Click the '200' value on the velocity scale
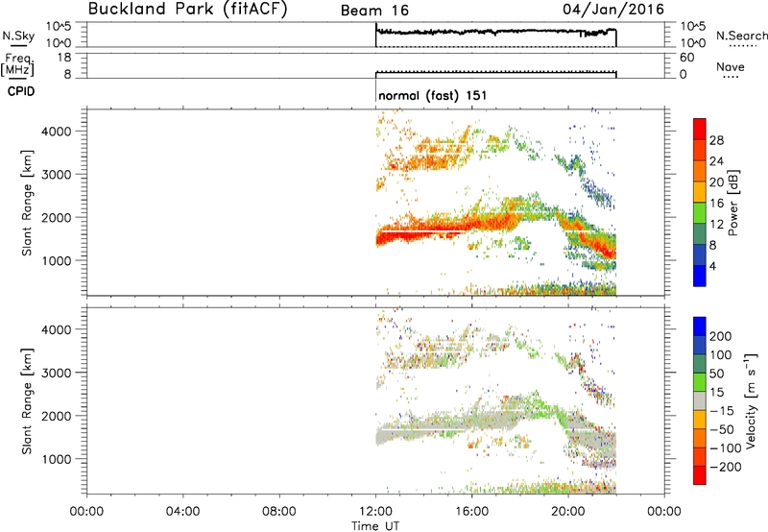Screen dimensions: 768x532 (x=721, y=336)
